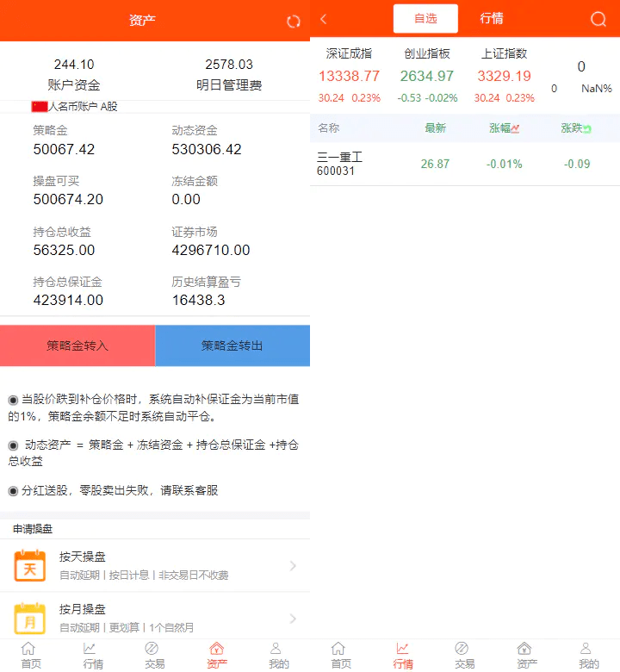Viewport: 620px width, 672px height.
Task: Go to 首页 from the asset screen's bottom bar
Action: pyautogui.click(x=30, y=655)
